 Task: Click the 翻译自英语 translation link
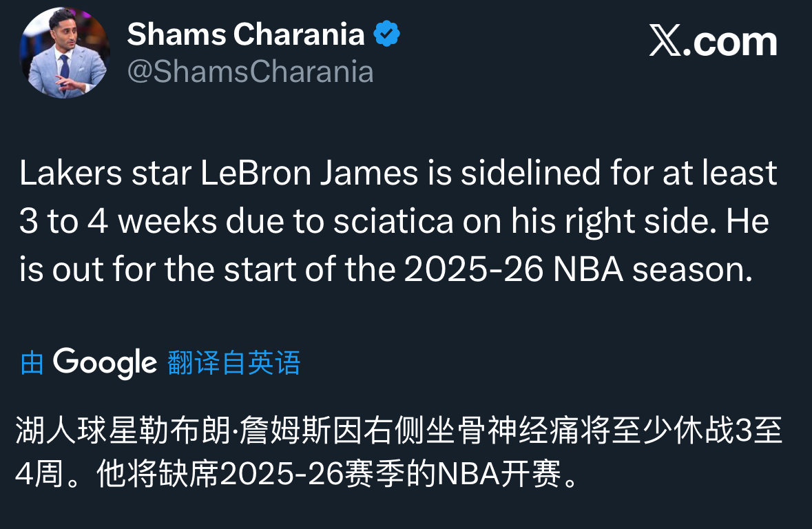click(x=234, y=362)
